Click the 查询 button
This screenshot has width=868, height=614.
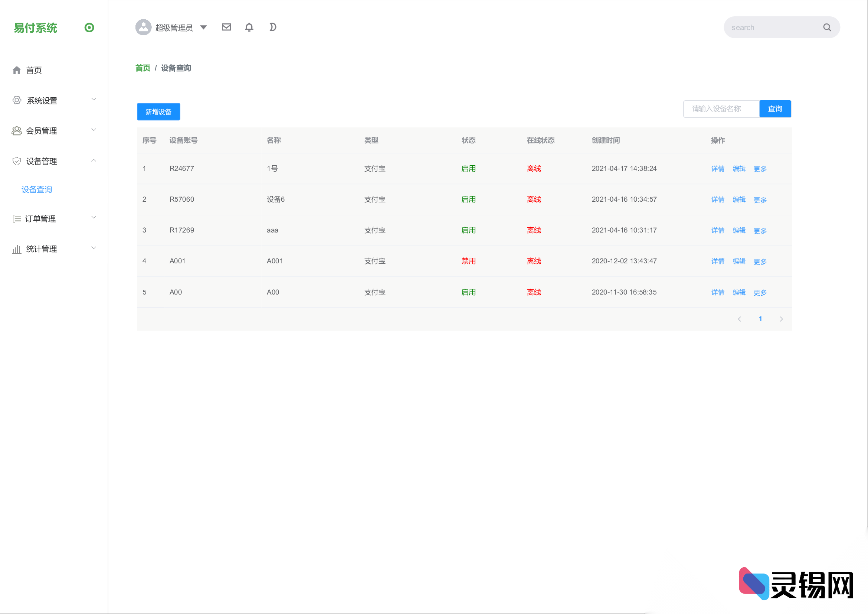[774, 109]
